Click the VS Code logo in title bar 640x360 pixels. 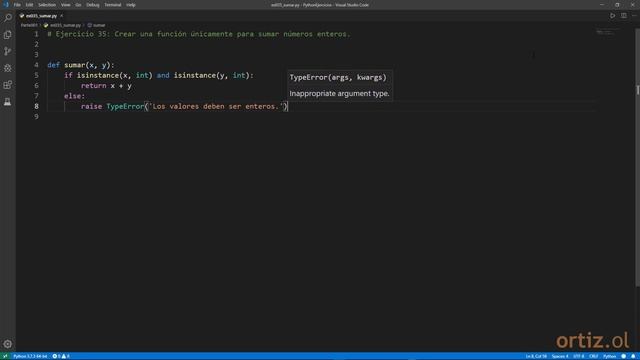(5, 5)
